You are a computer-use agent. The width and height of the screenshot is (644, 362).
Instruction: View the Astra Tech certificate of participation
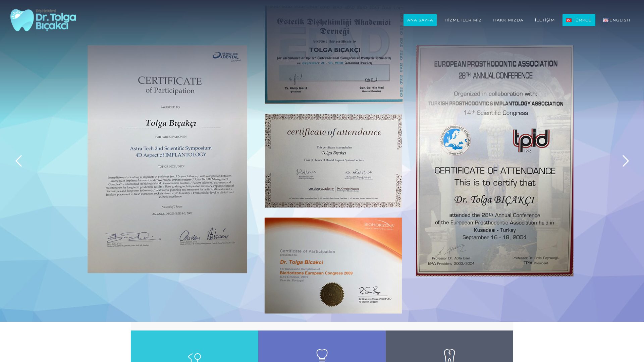pyautogui.click(x=167, y=159)
